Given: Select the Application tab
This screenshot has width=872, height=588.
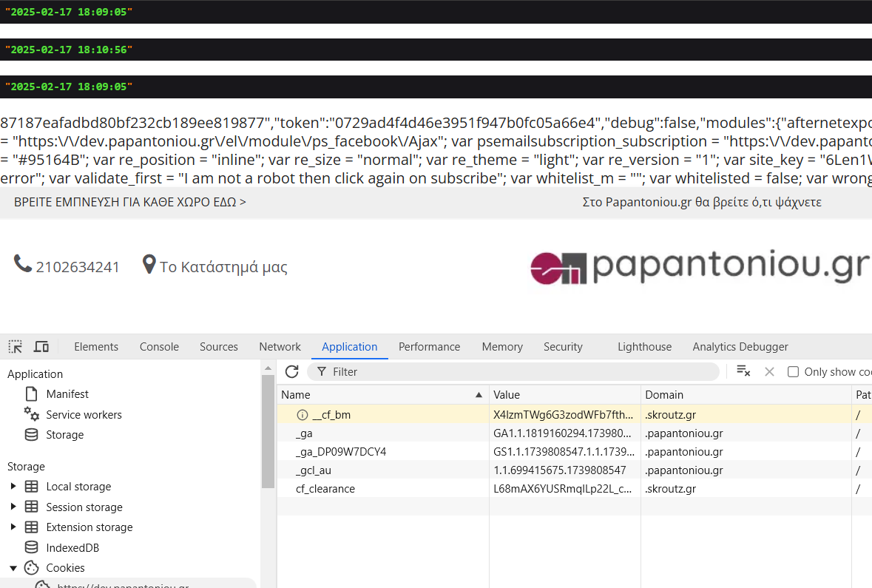Looking at the screenshot, I should point(349,347).
